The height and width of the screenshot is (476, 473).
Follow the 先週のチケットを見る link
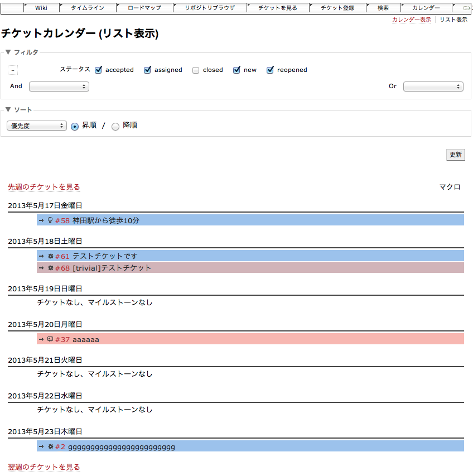44,187
